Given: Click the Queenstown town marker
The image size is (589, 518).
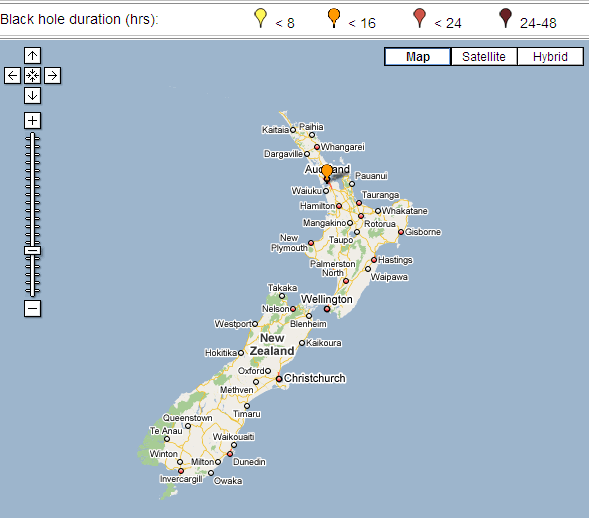Looking at the screenshot, I should (x=188, y=426).
